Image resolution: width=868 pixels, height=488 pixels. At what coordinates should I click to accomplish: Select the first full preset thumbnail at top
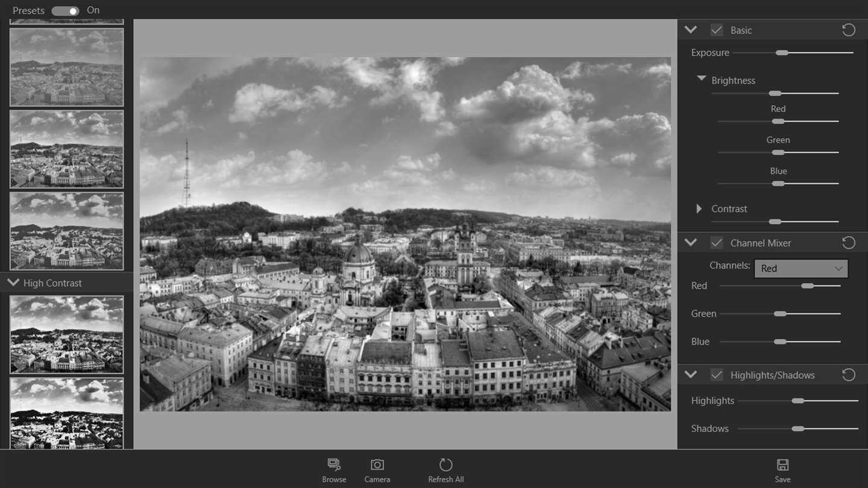click(66, 67)
